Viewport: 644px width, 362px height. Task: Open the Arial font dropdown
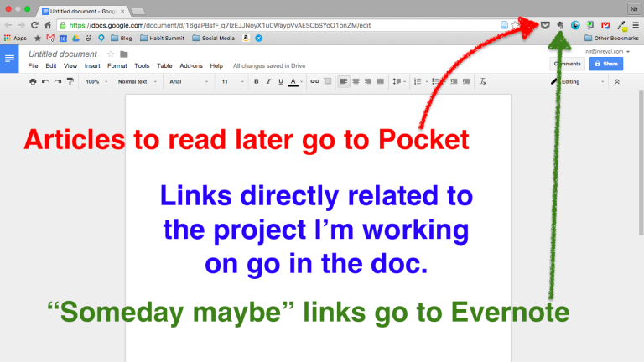(x=189, y=81)
